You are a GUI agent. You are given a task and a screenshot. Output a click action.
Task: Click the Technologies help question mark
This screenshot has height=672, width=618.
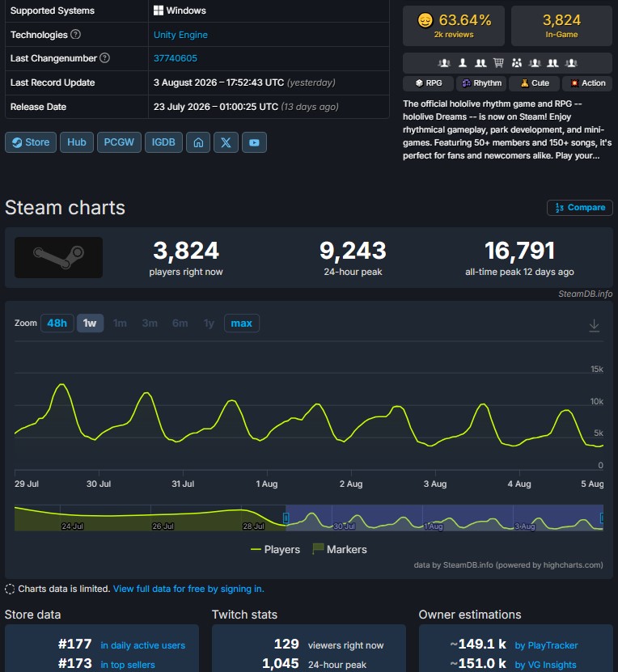pyautogui.click(x=75, y=34)
